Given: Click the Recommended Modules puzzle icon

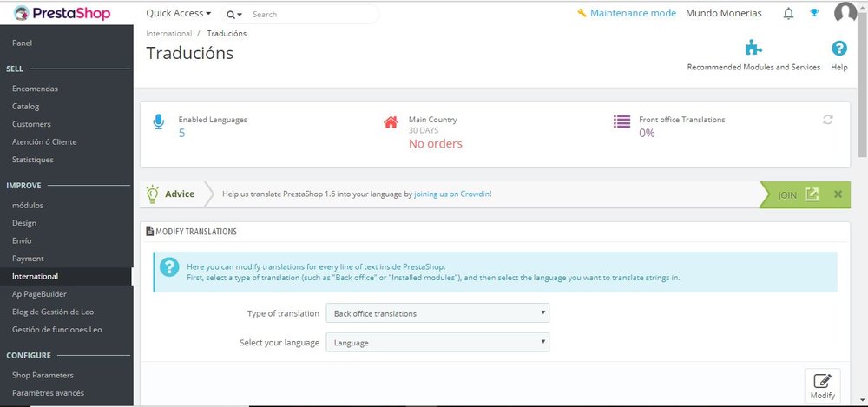Looking at the screenshot, I should pos(753,49).
